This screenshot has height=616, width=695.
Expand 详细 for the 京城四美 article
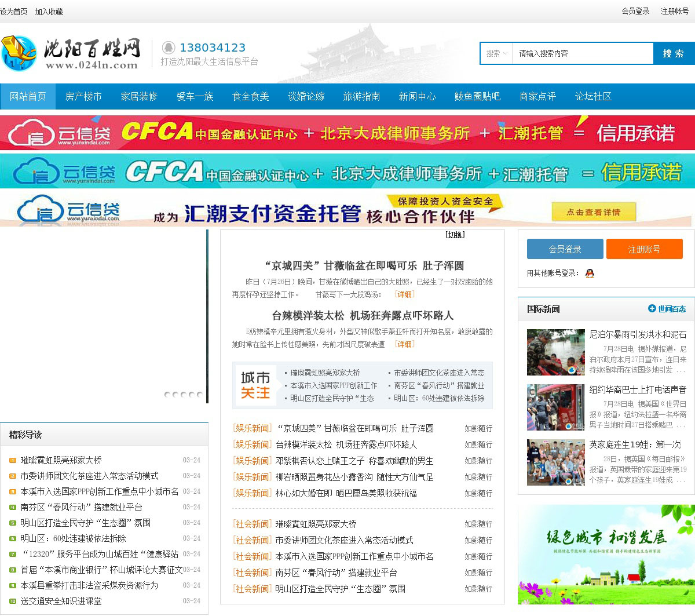[404, 294]
